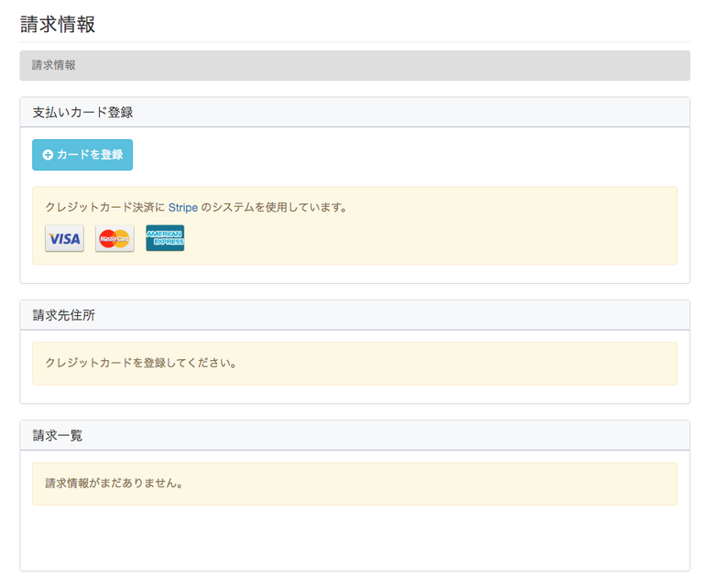Click the 請求一覧 panel header
Viewport: 710px width, 588px height.
point(58,436)
